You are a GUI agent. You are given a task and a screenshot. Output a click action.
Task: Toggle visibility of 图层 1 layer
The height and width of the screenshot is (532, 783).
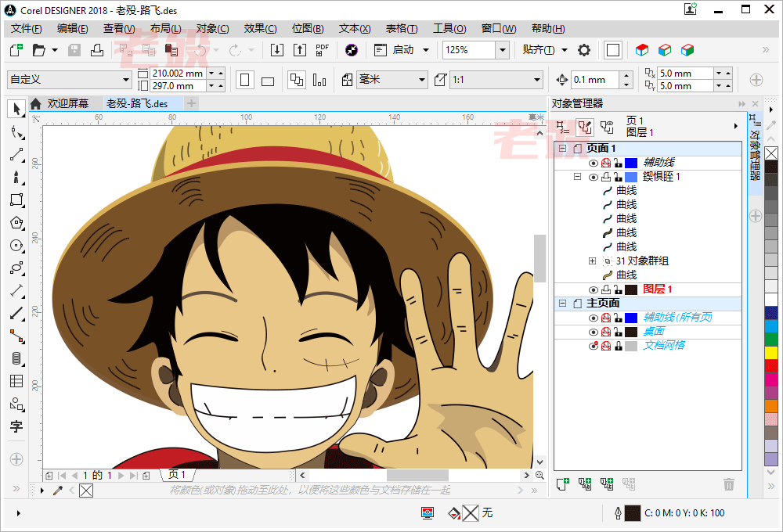[x=594, y=290]
